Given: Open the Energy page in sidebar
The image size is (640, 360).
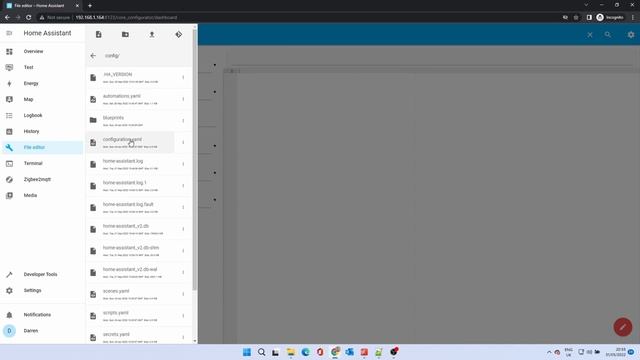Looking at the screenshot, I should coord(42,83).
